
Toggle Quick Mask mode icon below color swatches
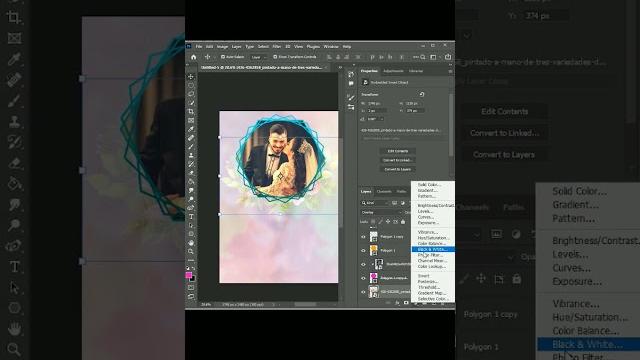(191, 288)
